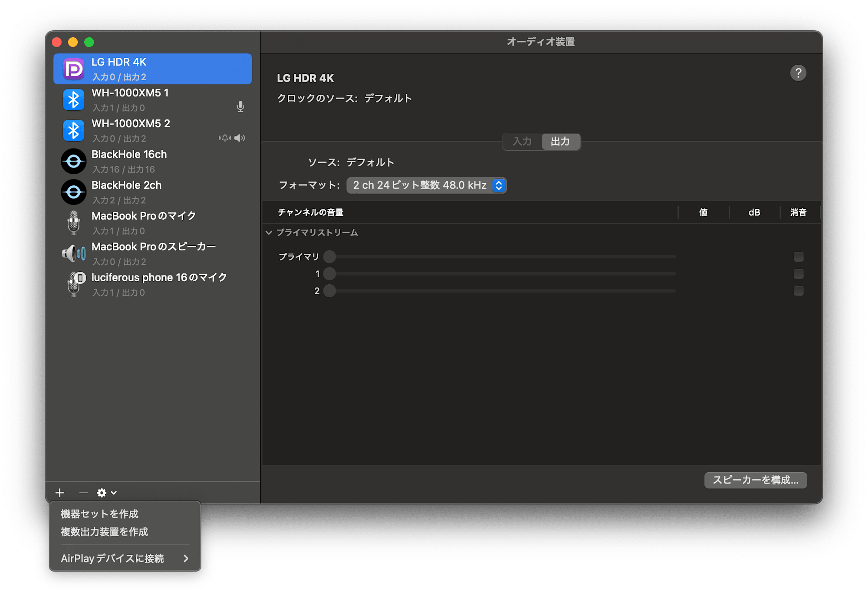Click the plus add device button

tap(60, 493)
